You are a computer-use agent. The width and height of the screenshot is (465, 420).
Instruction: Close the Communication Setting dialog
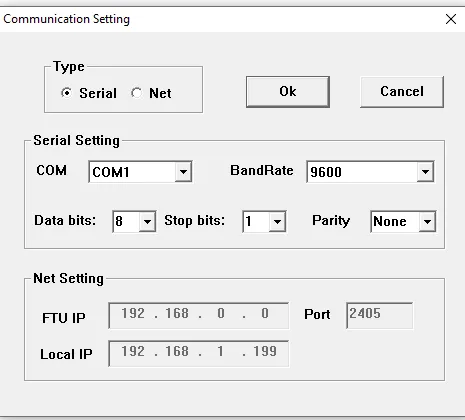[451, 19]
